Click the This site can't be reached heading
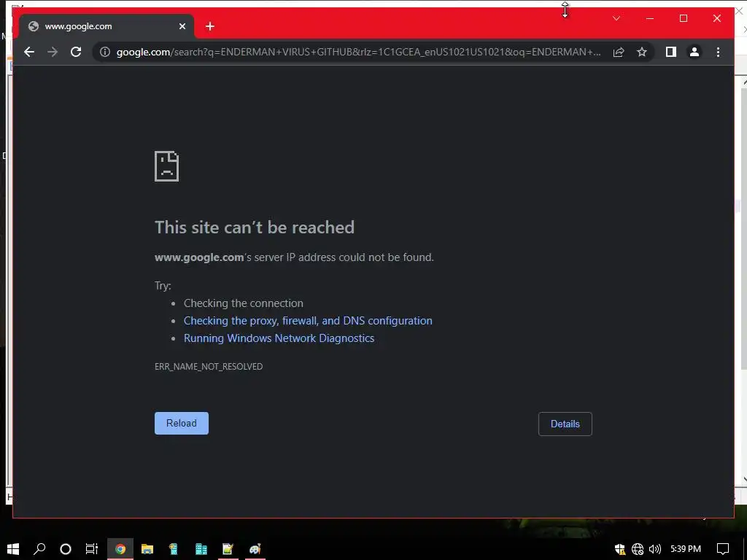The image size is (747, 560). pos(255,227)
